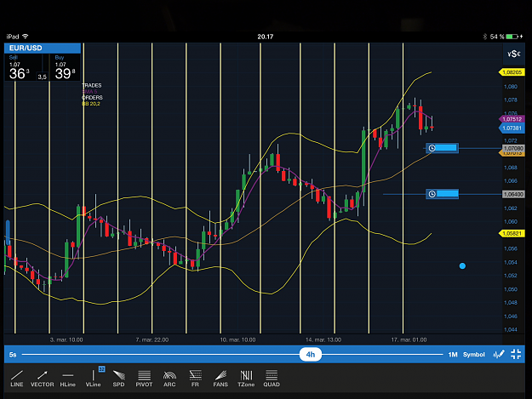This screenshot has width=532, height=399.
Task: Click the 1.05821 lower band price label
Action: coord(512,233)
